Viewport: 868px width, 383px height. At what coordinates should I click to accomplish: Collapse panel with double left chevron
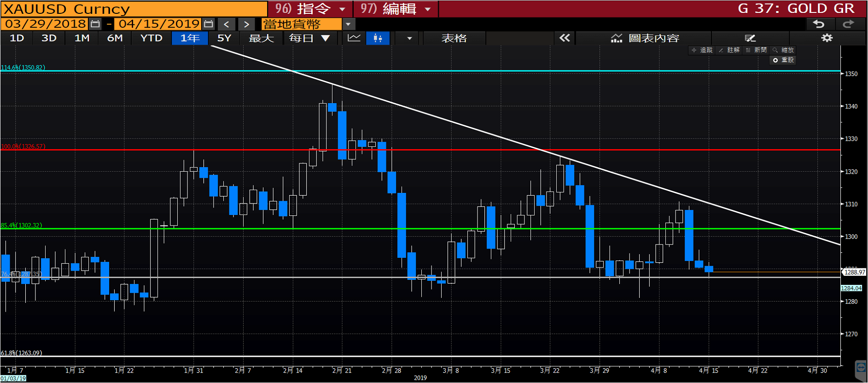565,38
